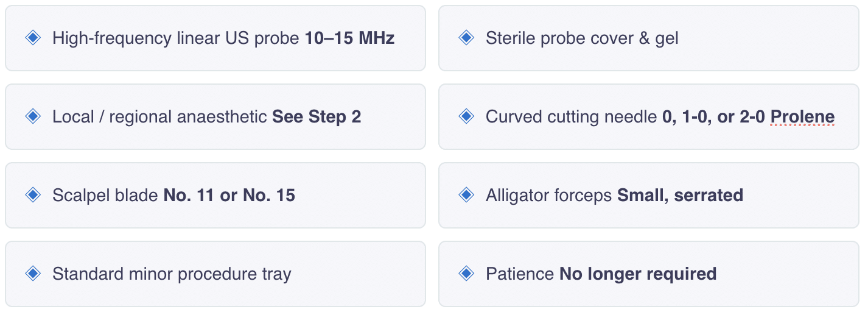
Task: Click diamond icon beside Curved cutting needle
Action: click(x=466, y=116)
